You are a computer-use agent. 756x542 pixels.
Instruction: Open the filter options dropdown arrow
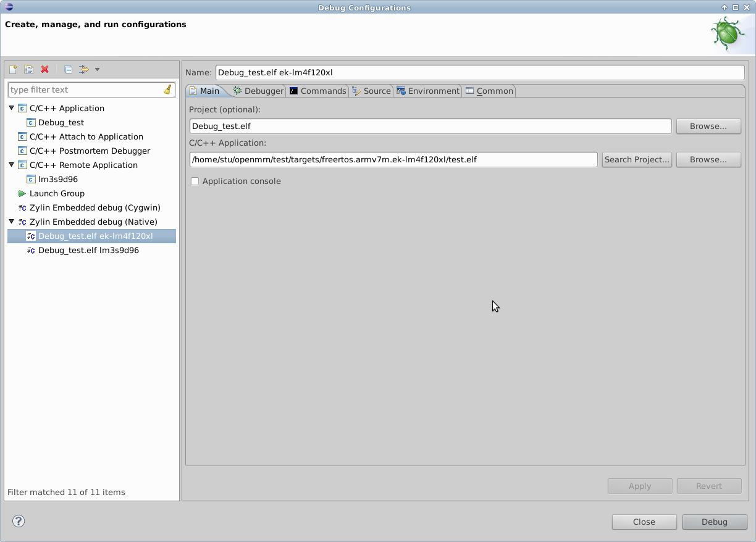point(97,70)
